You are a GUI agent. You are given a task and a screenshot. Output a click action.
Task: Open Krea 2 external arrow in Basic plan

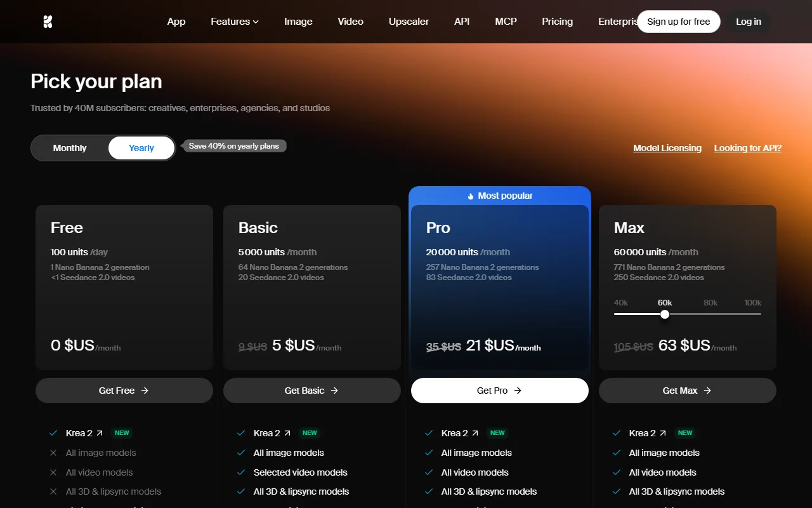click(287, 433)
